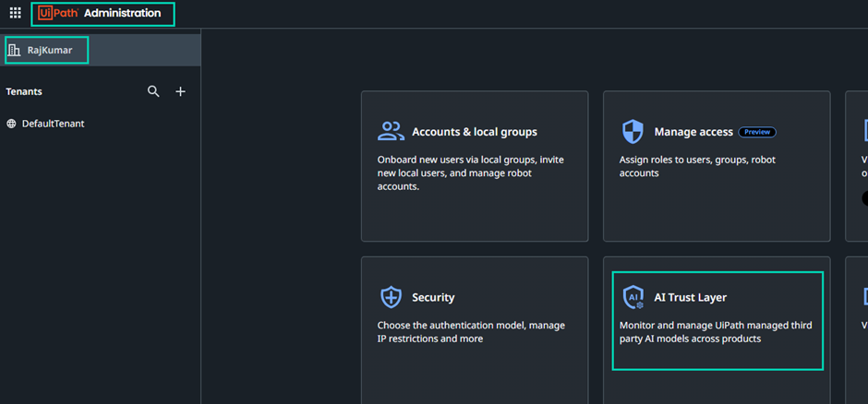Open the Security card title

[433, 297]
